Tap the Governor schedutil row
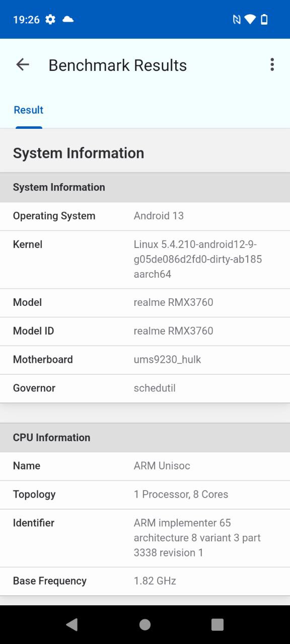This screenshot has height=644, width=290. [145, 388]
